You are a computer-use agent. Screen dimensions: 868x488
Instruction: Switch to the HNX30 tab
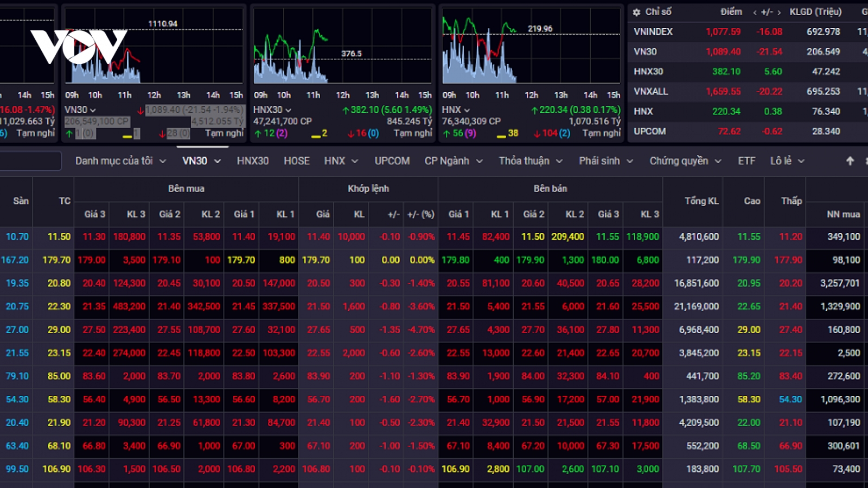coord(253,160)
